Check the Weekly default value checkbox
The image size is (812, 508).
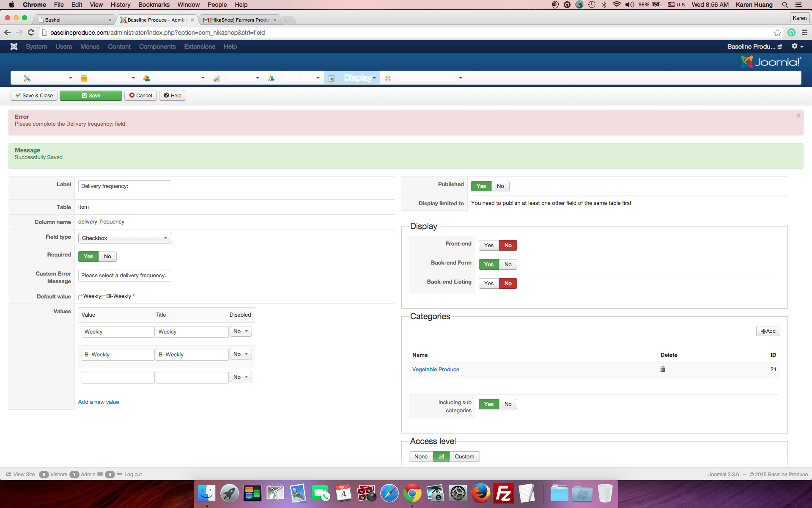pos(81,297)
